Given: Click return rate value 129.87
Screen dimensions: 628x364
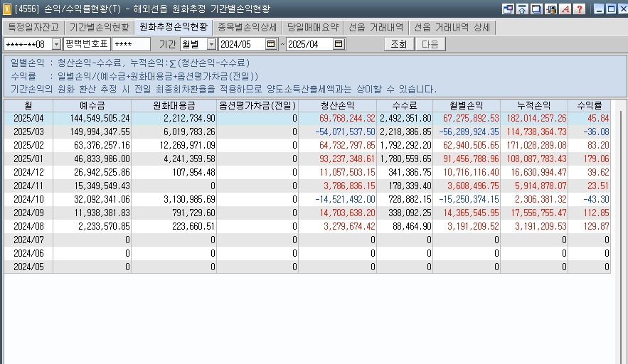Looking at the screenshot, I should click(x=597, y=226).
